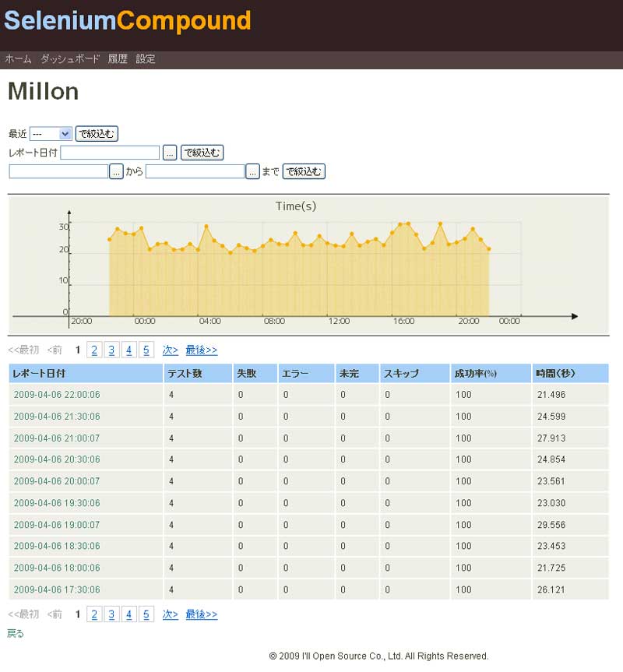Image resolution: width=623 pixels, height=672 pixels.
Task: Open report 2009-04-06 19:00:07
Action: (x=57, y=525)
